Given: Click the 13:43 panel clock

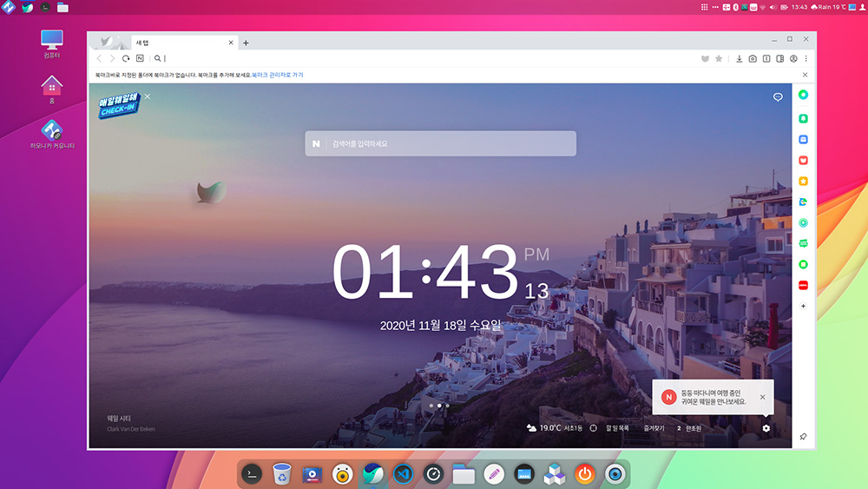Looking at the screenshot, I should (x=799, y=7).
